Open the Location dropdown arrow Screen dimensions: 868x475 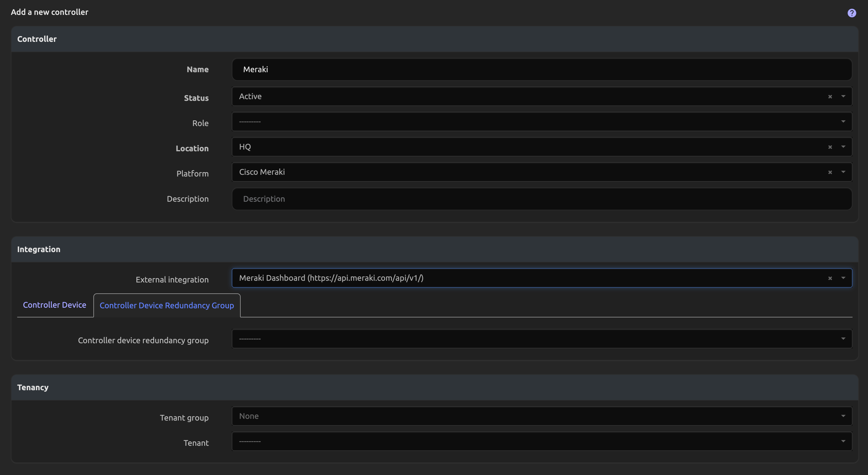pyautogui.click(x=843, y=147)
